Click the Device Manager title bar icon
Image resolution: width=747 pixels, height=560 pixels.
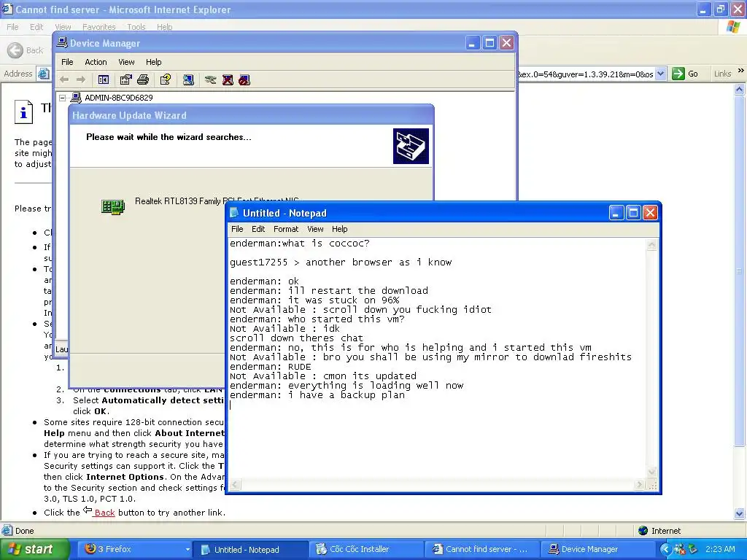[62, 43]
